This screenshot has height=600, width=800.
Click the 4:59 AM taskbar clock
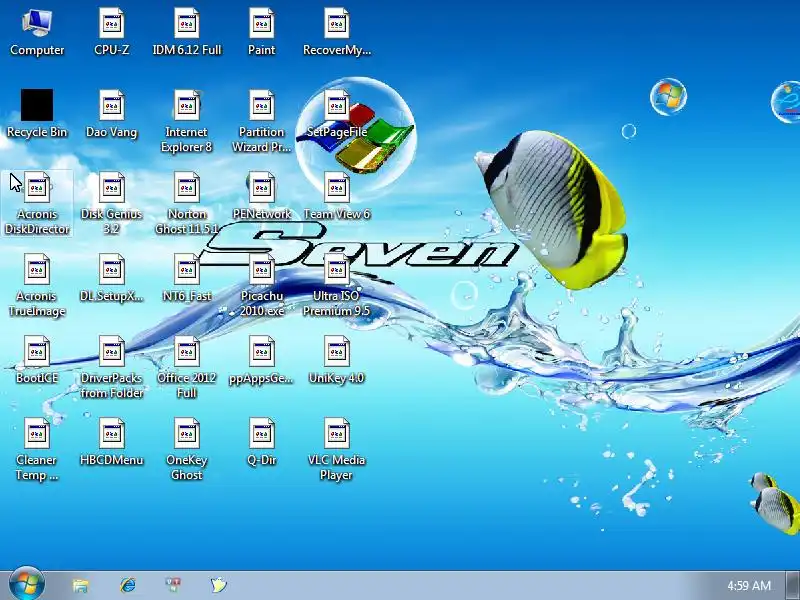click(749, 585)
